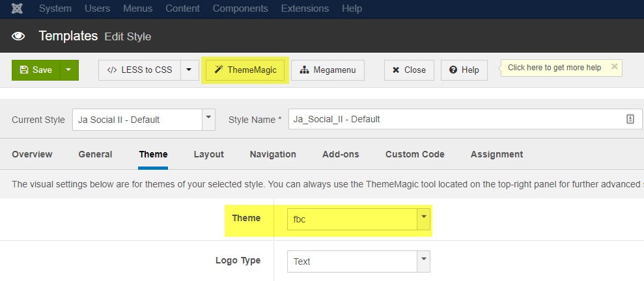Click the icon inside Style Name field
This screenshot has width=644, height=281.
[630, 119]
